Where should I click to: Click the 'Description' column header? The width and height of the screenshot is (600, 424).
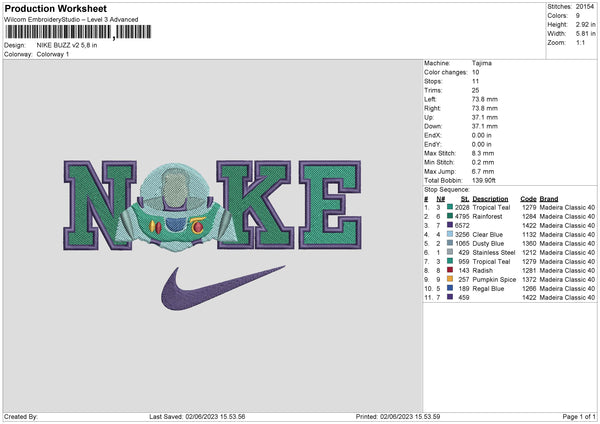point(490,199)
